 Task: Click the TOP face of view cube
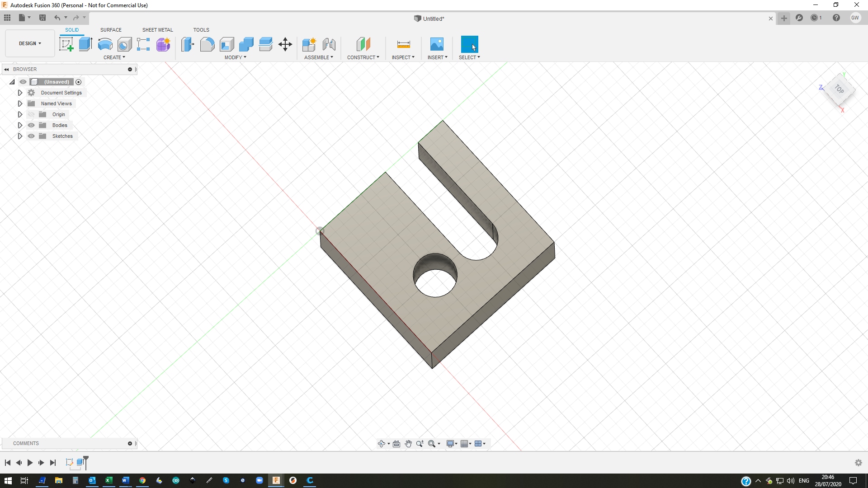click(x=840, y=89)
